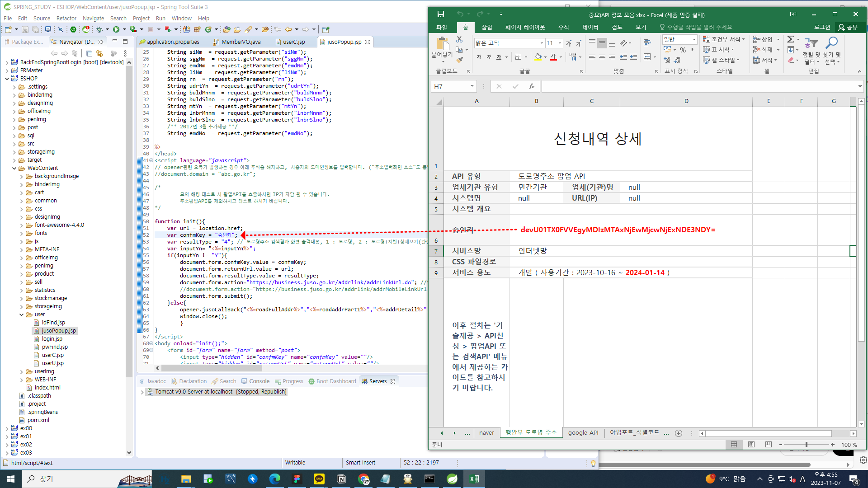Image resolution: width=868 pixels, height=488 pixels.
Task: Open the font name dropdown
Action: point(542,43)
